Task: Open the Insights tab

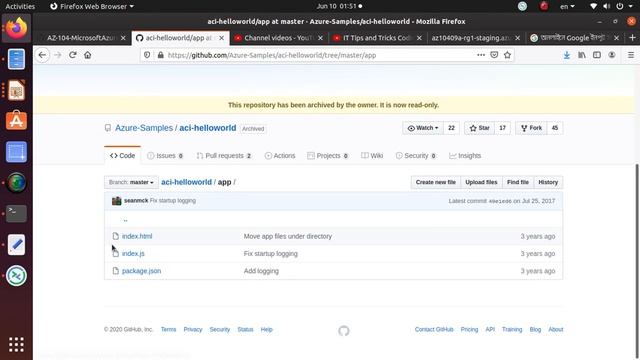Action: click(x=465, y=156)
